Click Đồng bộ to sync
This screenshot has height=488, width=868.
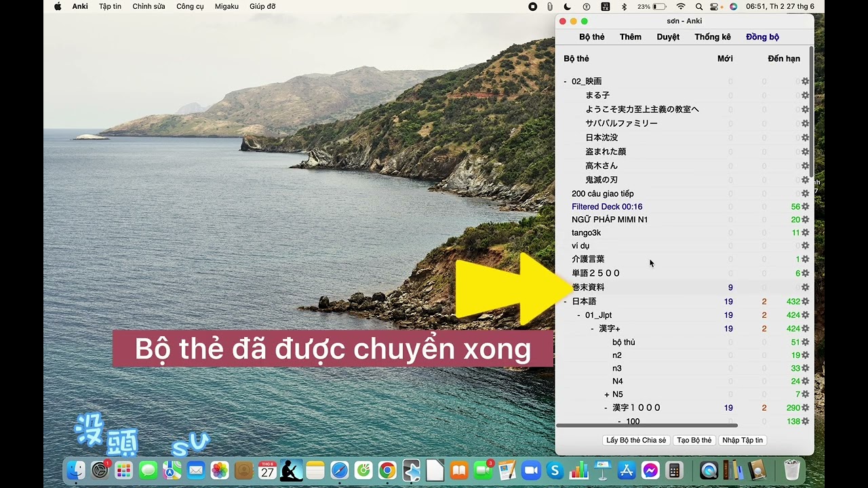pos(763,37)
